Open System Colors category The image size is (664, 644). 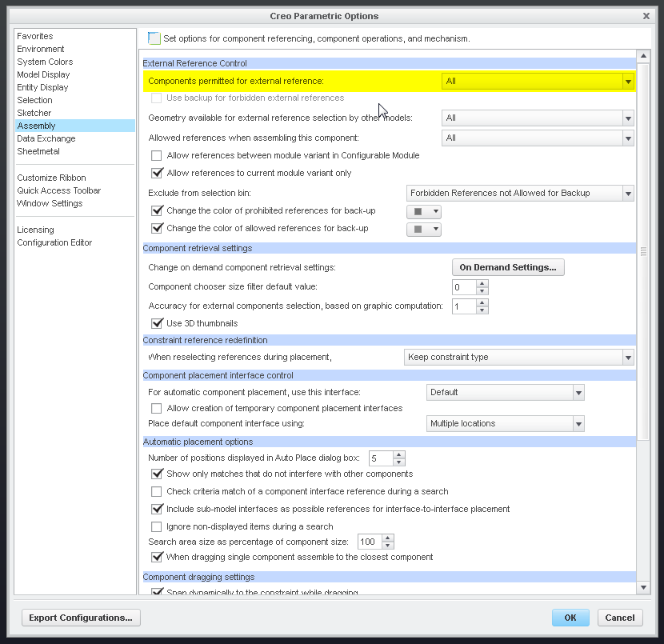[45, 62]
